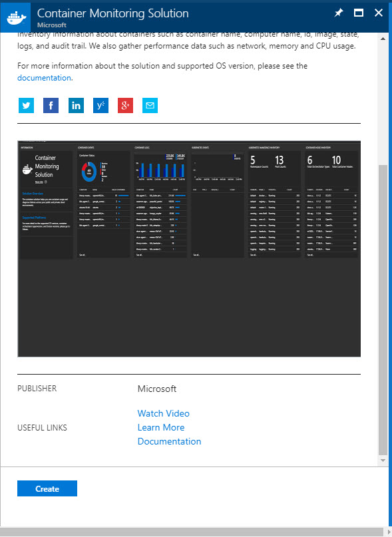
Task: Open the Learn More link
Action: 161,427
